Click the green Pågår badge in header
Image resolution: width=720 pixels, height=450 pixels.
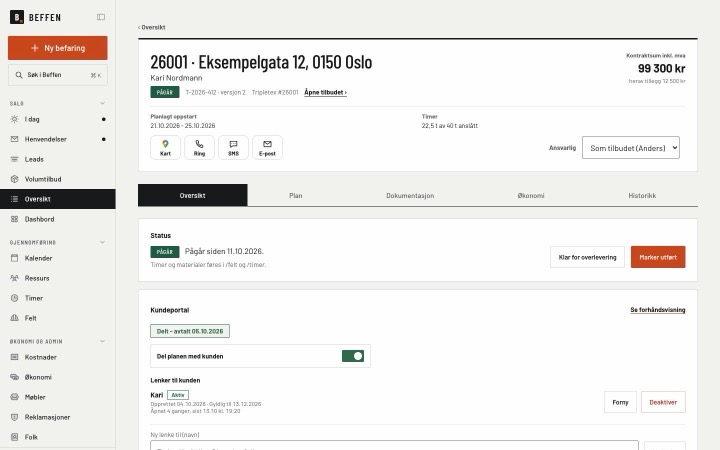pos(164,92)
